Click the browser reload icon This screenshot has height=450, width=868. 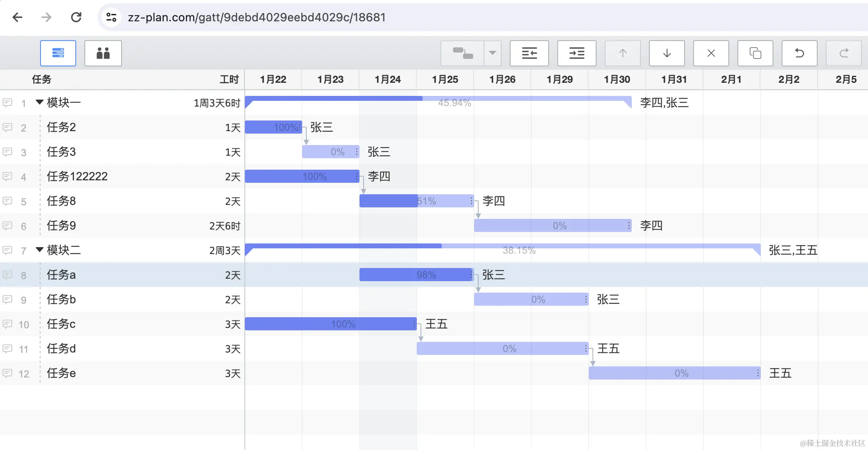76,17
